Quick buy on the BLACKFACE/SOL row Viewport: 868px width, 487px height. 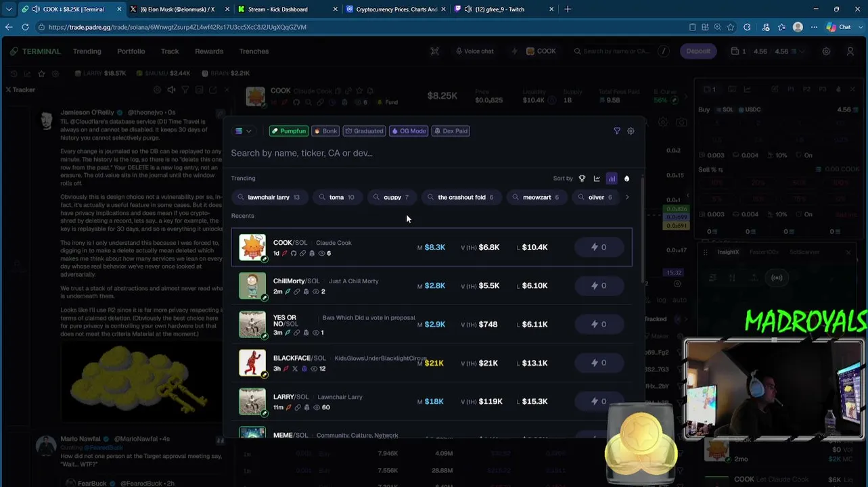(599, 363)
